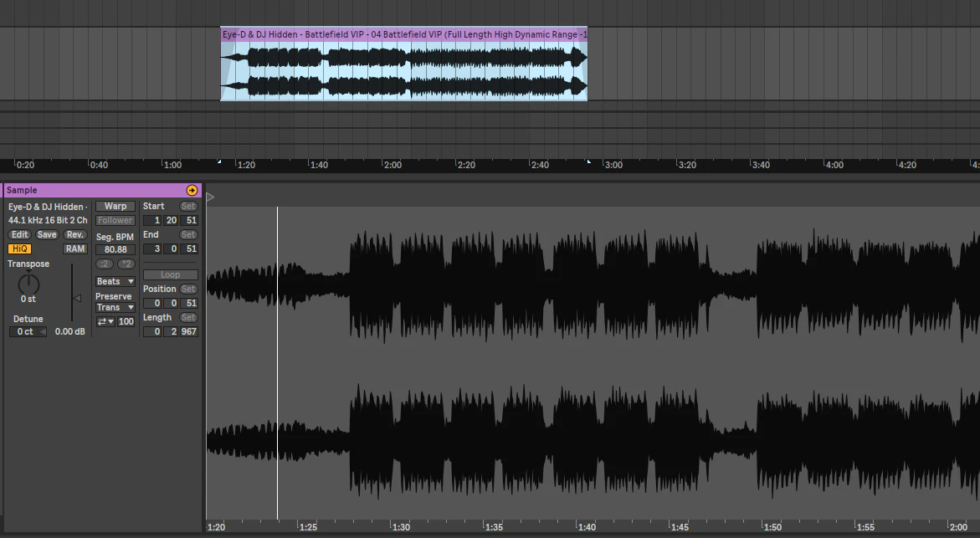Click the 'Eye-D & DJ Hidden' sample file name

point(48,207)
